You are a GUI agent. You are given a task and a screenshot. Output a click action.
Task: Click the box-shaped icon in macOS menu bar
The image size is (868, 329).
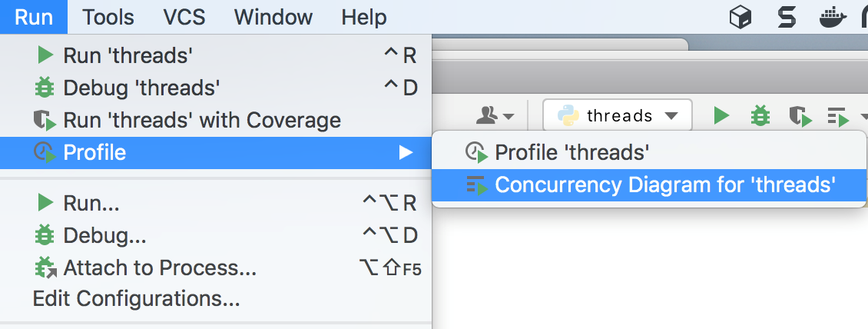click(739, 17)
